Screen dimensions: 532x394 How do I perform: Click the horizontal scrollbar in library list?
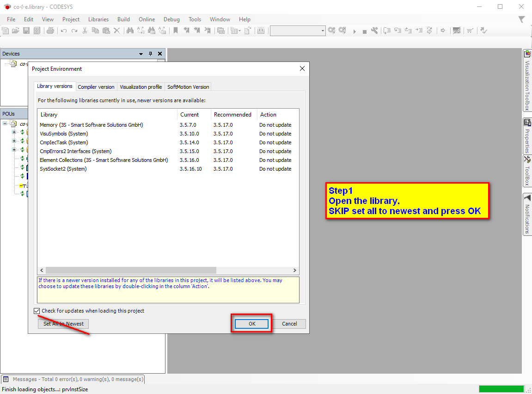coord(131,270)
